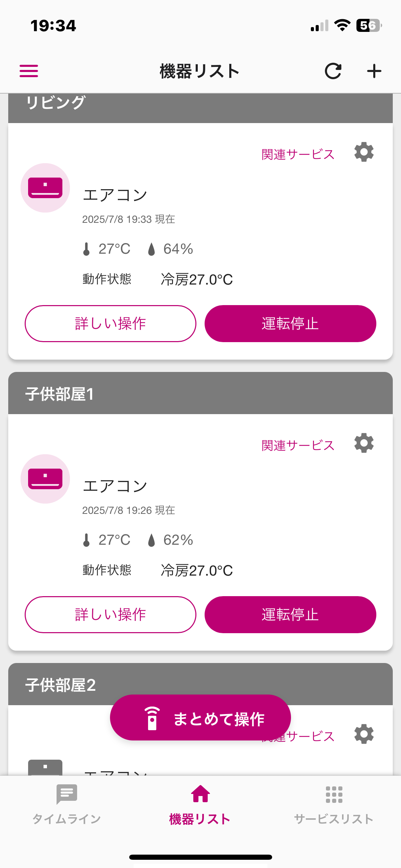Tap the 子供部屋1 room header
This screenshot has width=401, height=868.
coord(200,394)
